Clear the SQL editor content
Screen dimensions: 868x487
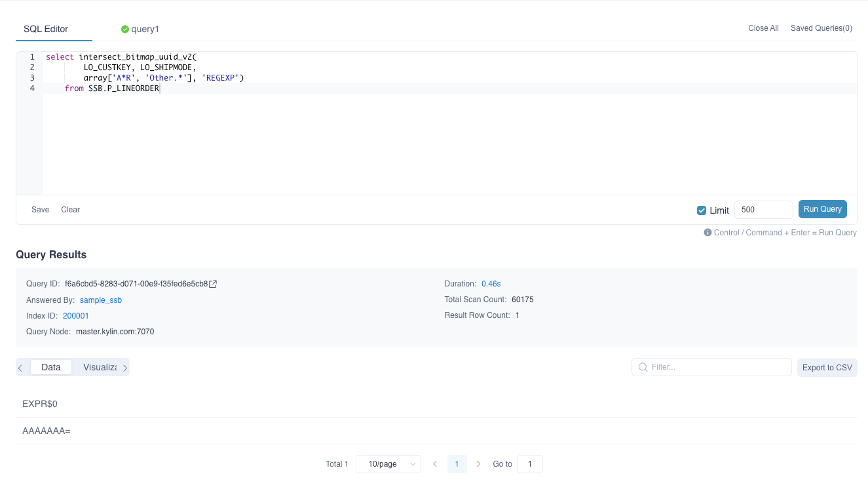pyautogui.click(x=70, y=210)
